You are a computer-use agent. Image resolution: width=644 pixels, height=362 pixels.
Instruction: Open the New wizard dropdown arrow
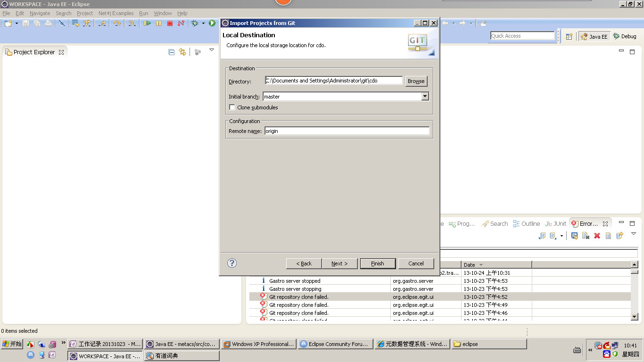[17, 23]
